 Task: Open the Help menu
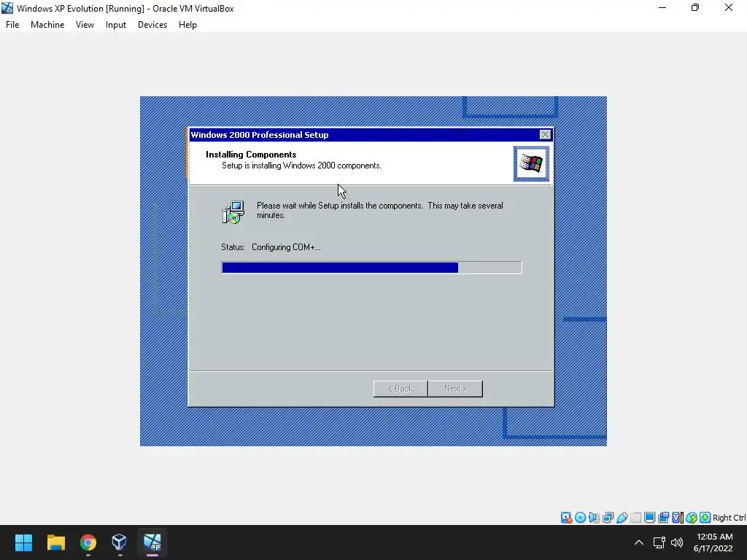(x=187, y=25)
